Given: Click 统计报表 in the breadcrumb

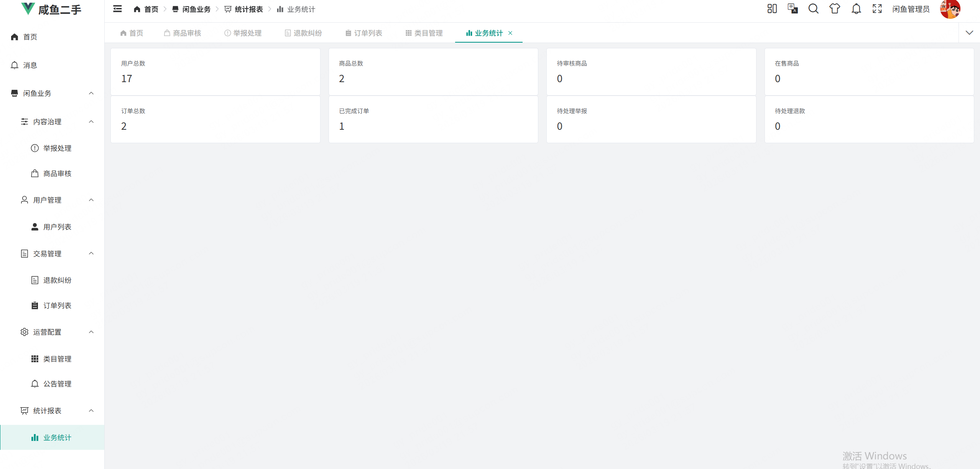Looking at the screenshot, I should [x=248, y=9].
